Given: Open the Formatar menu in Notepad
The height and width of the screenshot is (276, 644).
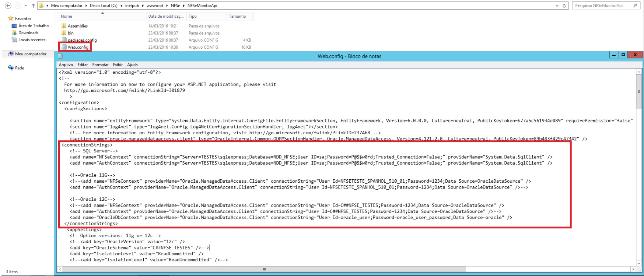Looking at the screenshot, I should 100,65.
